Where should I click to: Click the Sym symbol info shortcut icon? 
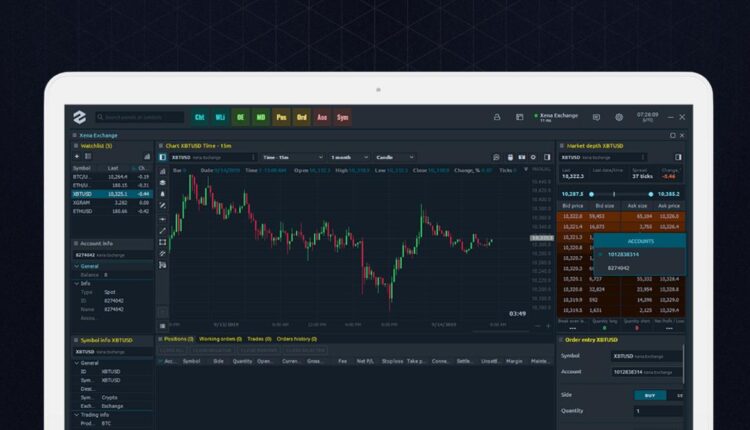343,117
